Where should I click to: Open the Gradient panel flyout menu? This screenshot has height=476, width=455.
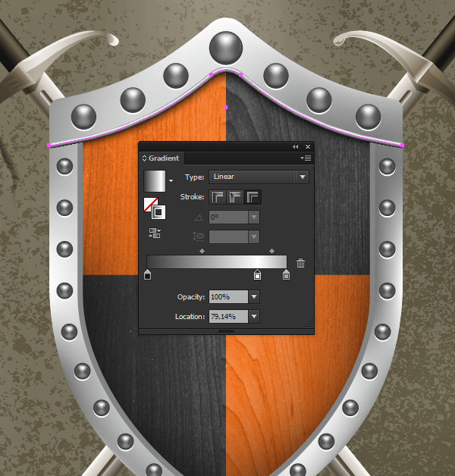click(306, 158)
